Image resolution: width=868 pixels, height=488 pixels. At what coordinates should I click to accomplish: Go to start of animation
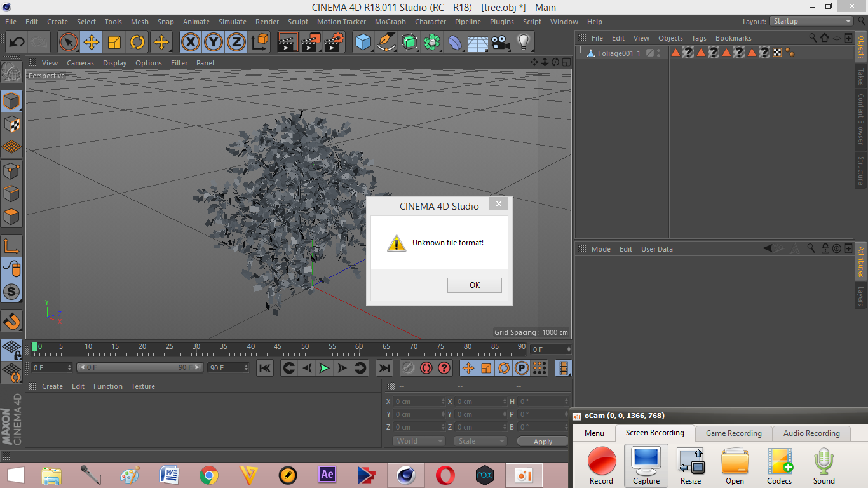265,368
